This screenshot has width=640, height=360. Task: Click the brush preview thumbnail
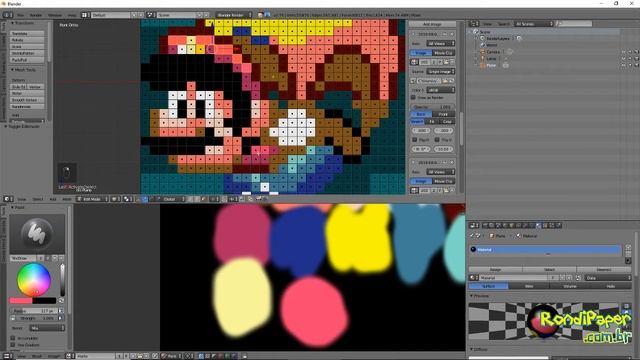[37, 234]
